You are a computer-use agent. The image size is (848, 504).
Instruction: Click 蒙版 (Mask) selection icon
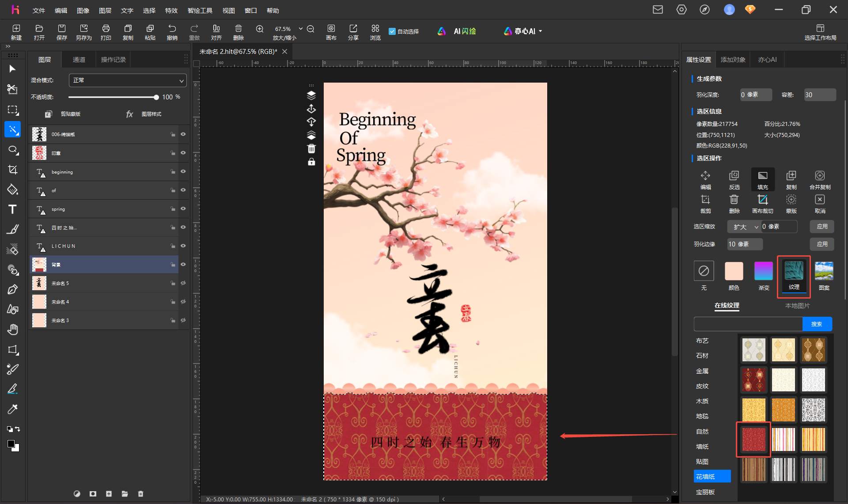[x=791, y=204]
